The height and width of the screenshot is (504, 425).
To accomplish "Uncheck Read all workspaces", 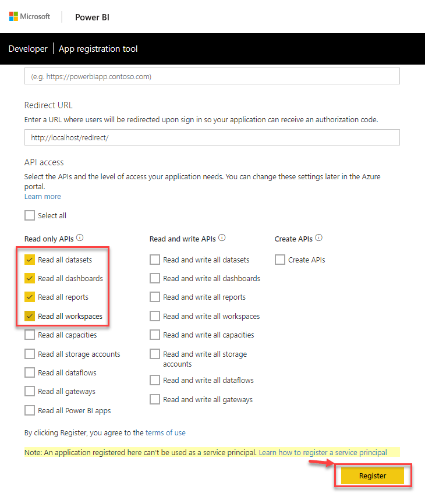I will coord(29,315).
